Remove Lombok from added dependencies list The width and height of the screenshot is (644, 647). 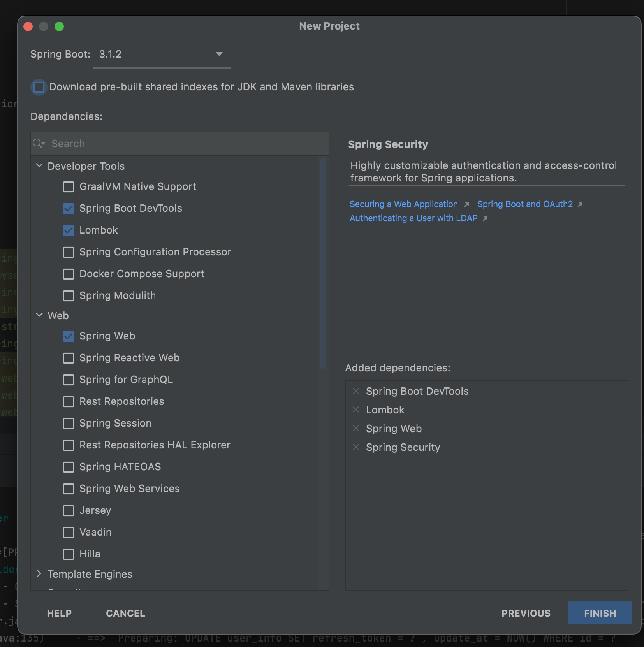click(356, 410)
